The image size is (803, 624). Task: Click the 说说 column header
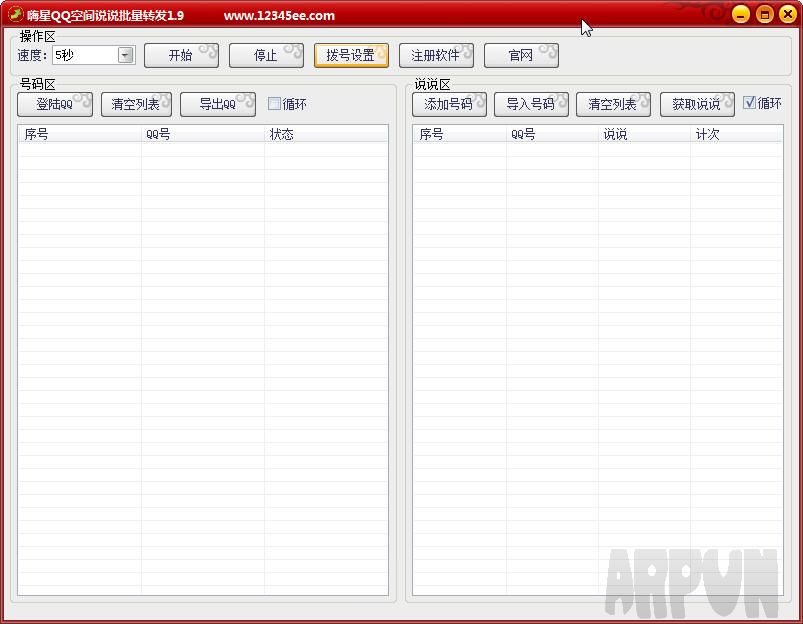[x=644, y=134]
